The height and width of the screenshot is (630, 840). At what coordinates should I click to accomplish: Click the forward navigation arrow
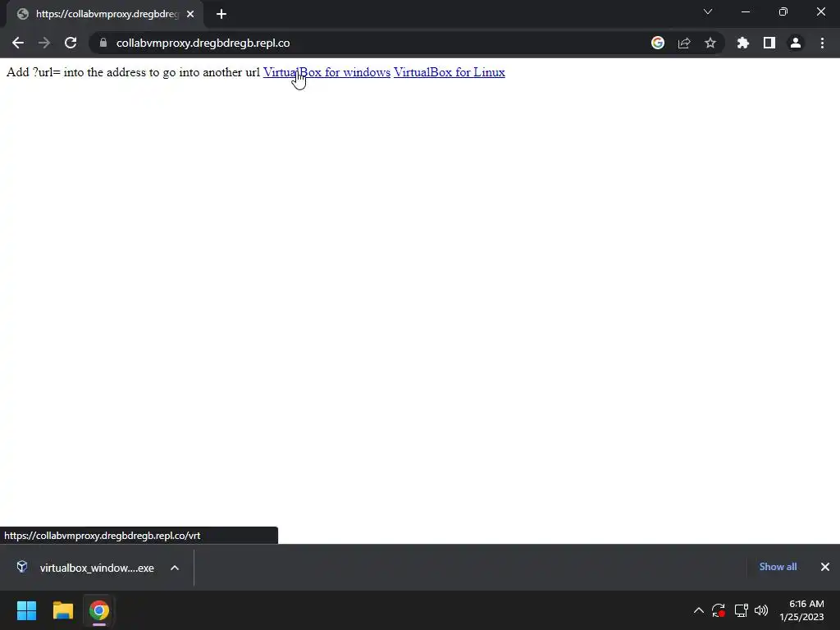[x=44, y=43]
